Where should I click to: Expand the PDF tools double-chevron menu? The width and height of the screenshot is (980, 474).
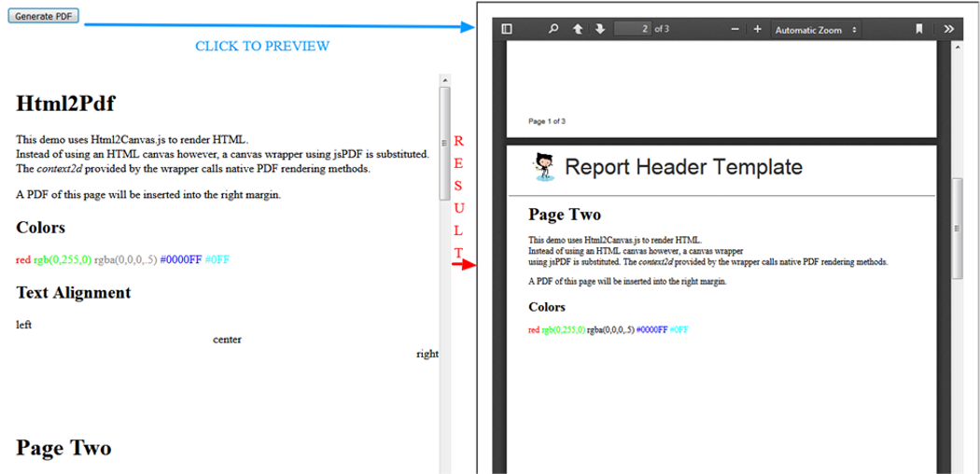948,29
